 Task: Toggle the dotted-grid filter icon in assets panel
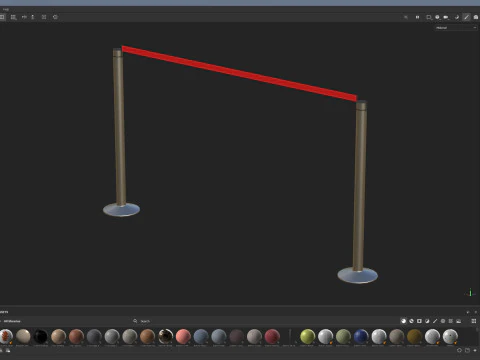[451, 321]
